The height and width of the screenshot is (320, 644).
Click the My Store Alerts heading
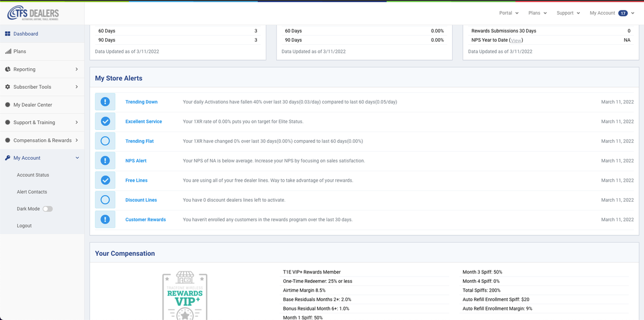(x=119, y=78)
